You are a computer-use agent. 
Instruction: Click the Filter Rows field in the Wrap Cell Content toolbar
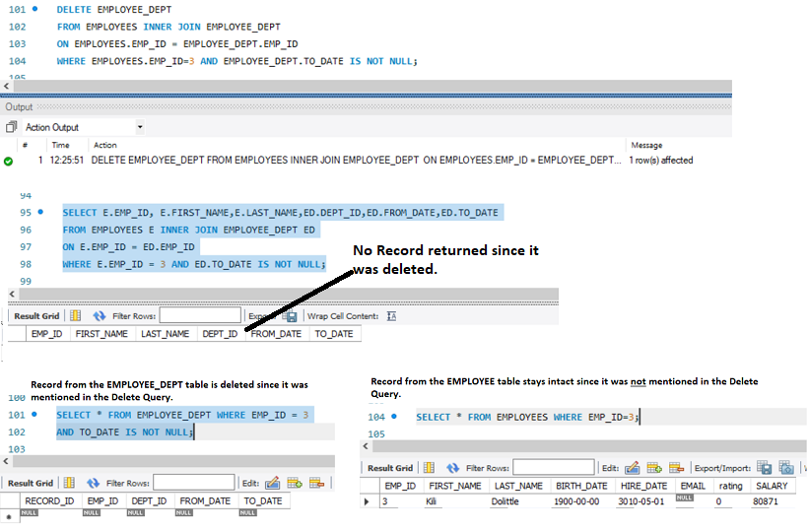(200, 315)
